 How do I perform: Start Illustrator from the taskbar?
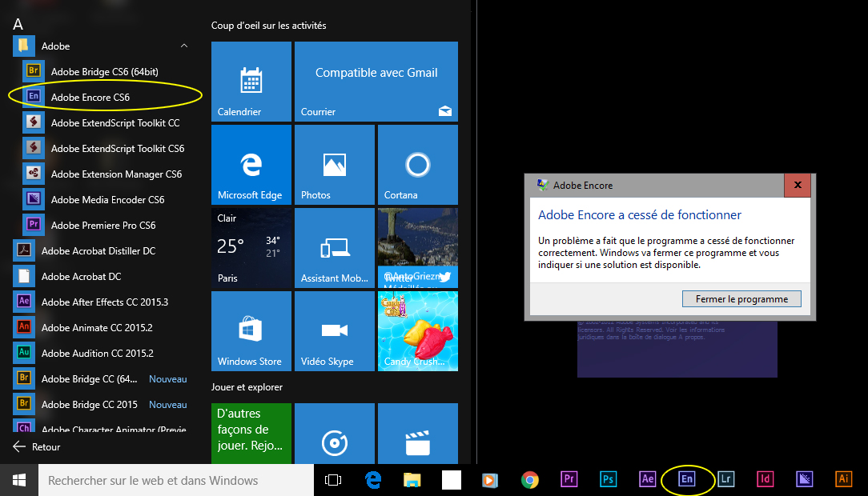tap(843, 479)
